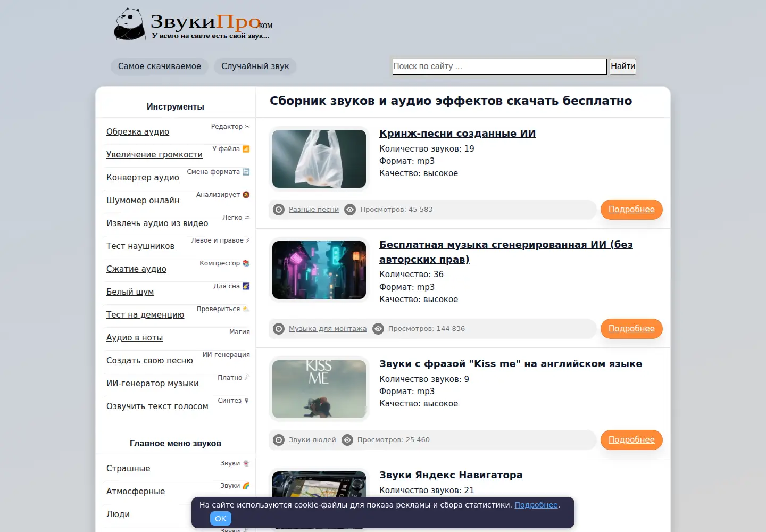
Task: Open the Бесплатная музыка сгенерированная ИИ title
Action: (506, 252)
